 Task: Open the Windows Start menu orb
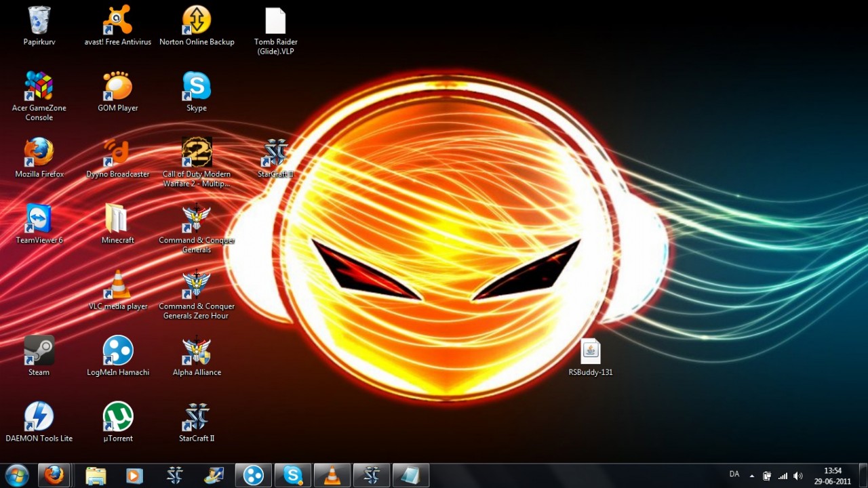[x=16, y=475]
